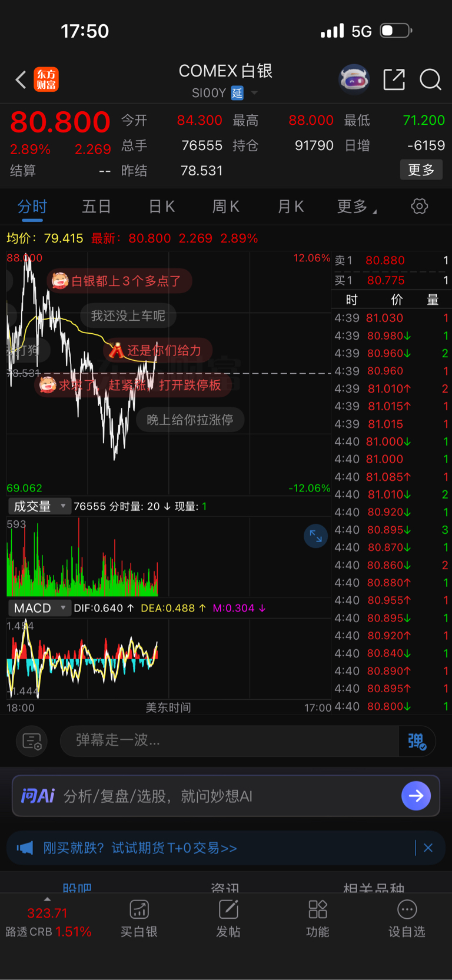Open the 资讯 section tab
The height and width of the screenshot is (980, 452).
click(225, 888)
